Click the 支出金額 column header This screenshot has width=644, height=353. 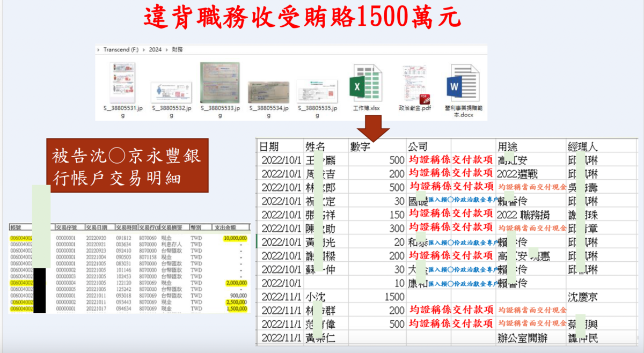[226, 227]
